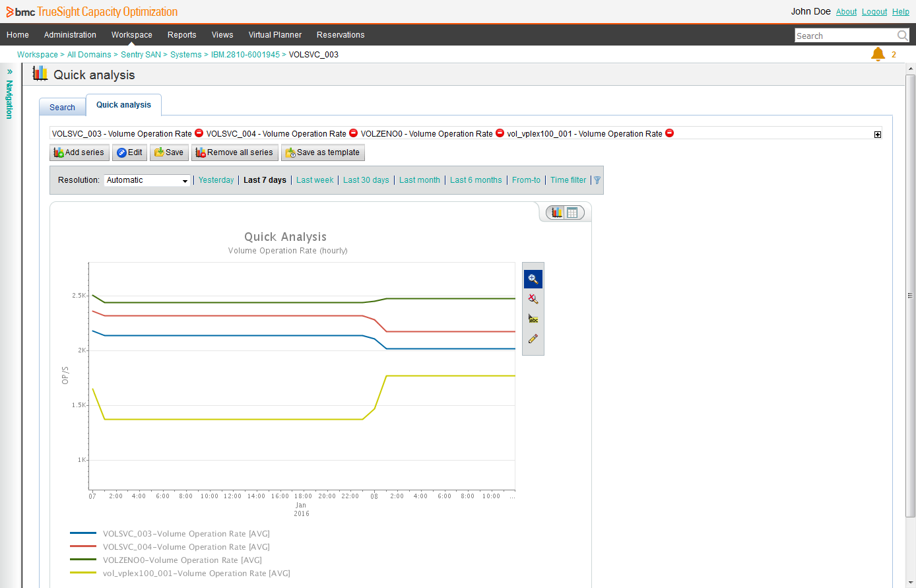Click the blue VOLSVC_003 legend swatch
916x588 pixels.
[83, 533]
